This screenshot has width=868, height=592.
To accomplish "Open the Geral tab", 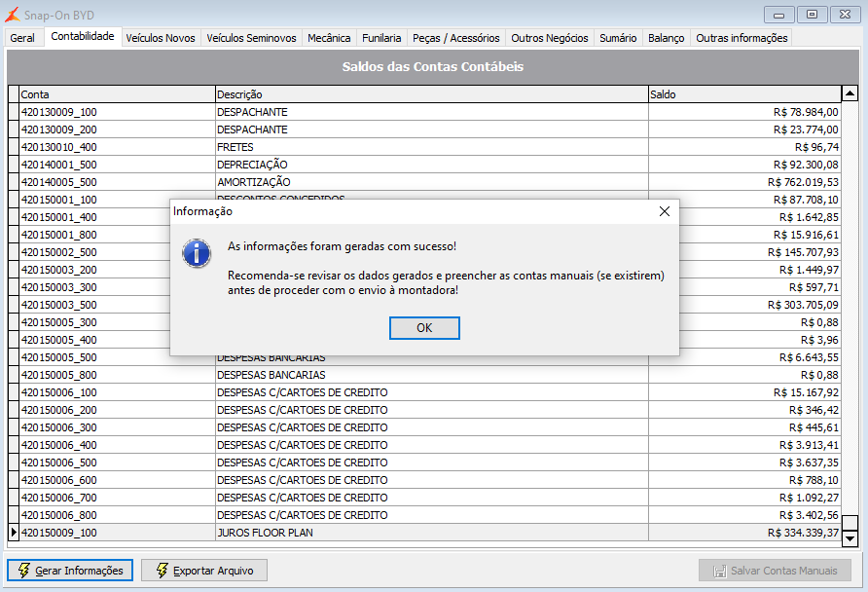I will tap(22, 38).
